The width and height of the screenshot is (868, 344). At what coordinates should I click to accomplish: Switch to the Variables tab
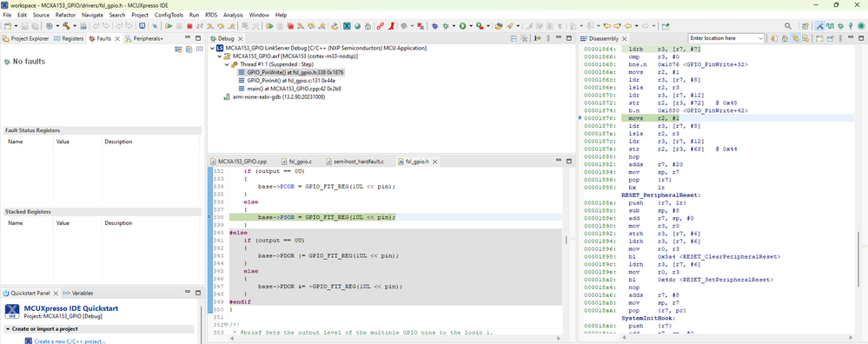tap(78, 293)
